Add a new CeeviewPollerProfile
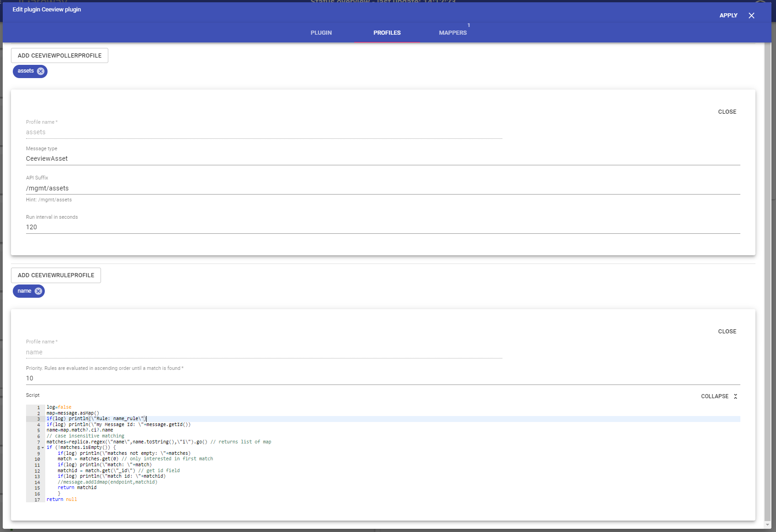Viewport: 776px width, 532px height. tap(59, 56)
